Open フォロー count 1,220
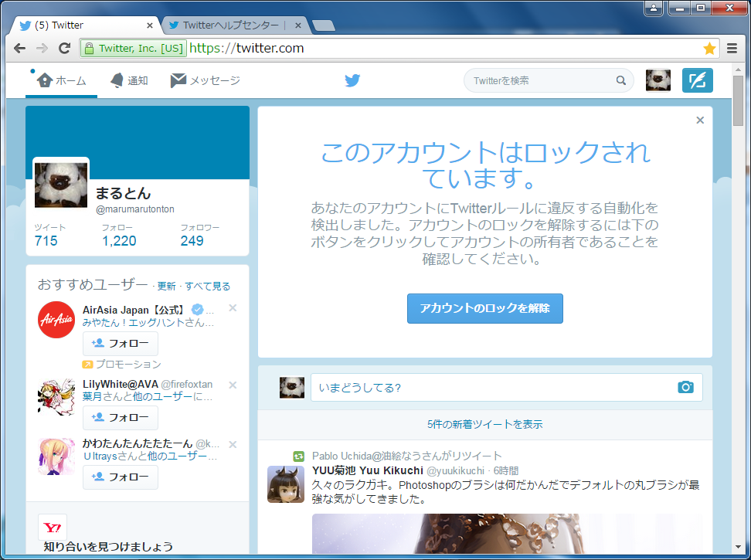This screenshot has height=560, width=751. (119, 235)
